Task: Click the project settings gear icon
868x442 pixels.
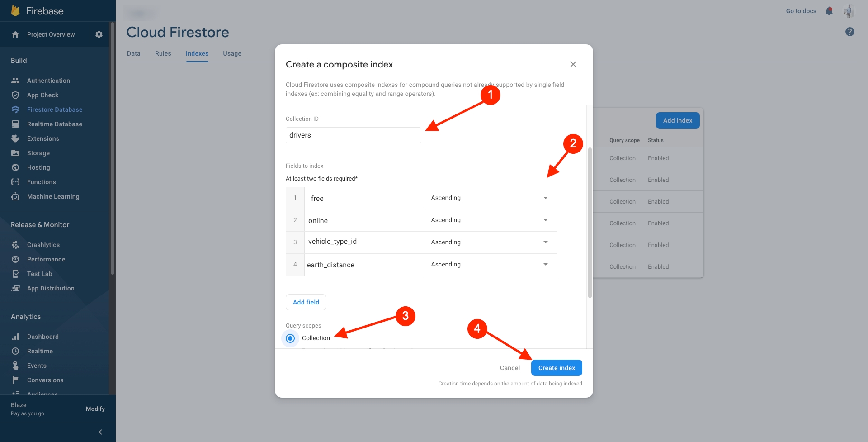Action: click(x=99, y=34)
